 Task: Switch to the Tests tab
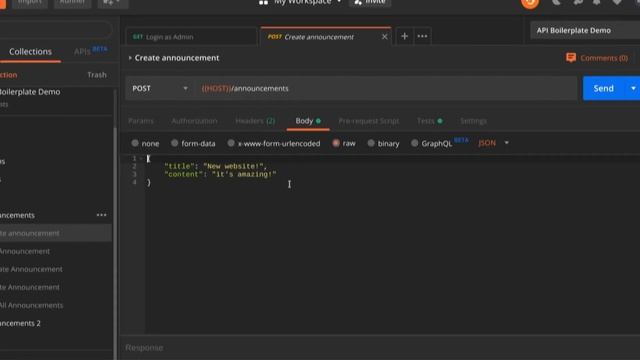429,121
